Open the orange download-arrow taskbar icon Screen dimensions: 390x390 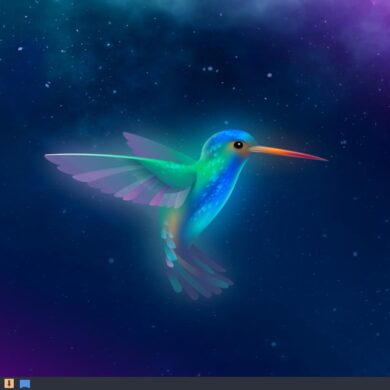[x=9, y=383]
